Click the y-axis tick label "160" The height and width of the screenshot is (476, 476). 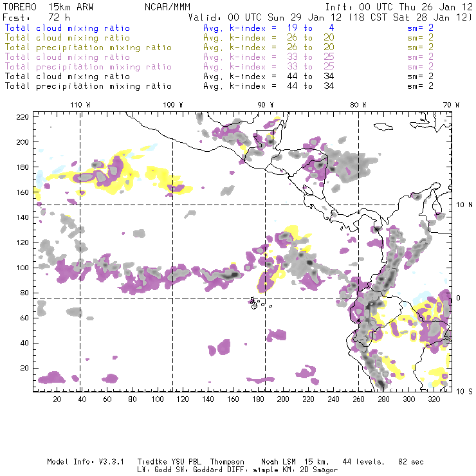tap(23, 192)
